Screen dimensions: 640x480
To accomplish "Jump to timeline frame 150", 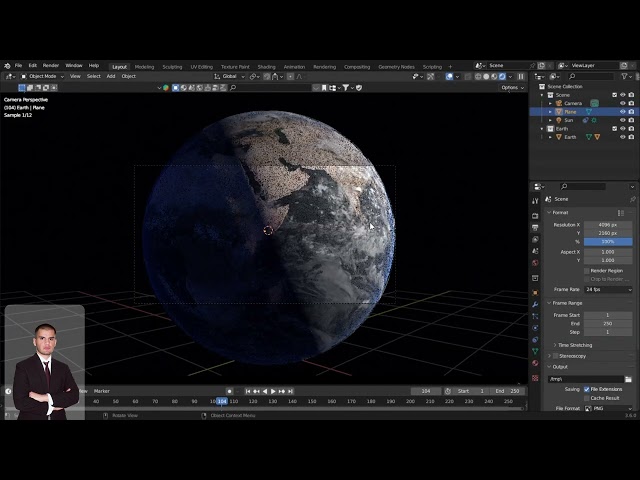I will (312, 402).
